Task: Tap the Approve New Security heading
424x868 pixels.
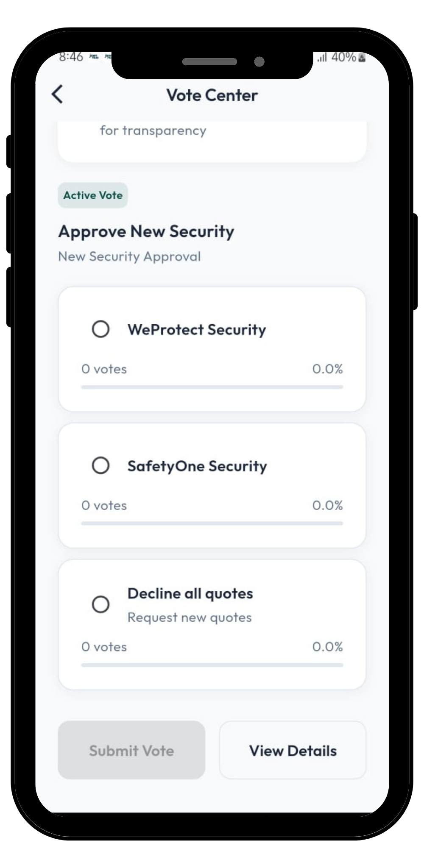Action: 146,231
